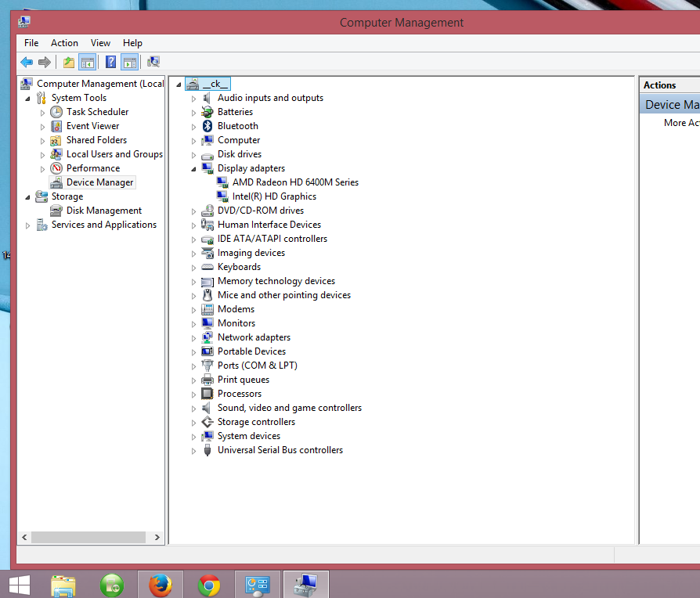The width and height of the screenshot is (700, 598).
Task: Collapse the System Tools node
Action: click(x=28, y=98)
